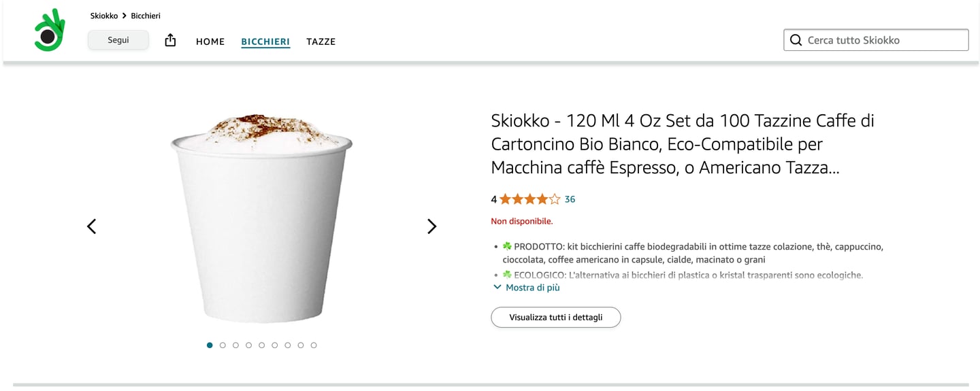Open the TAZZE tab
980x391 pixels.
point(321,41)
